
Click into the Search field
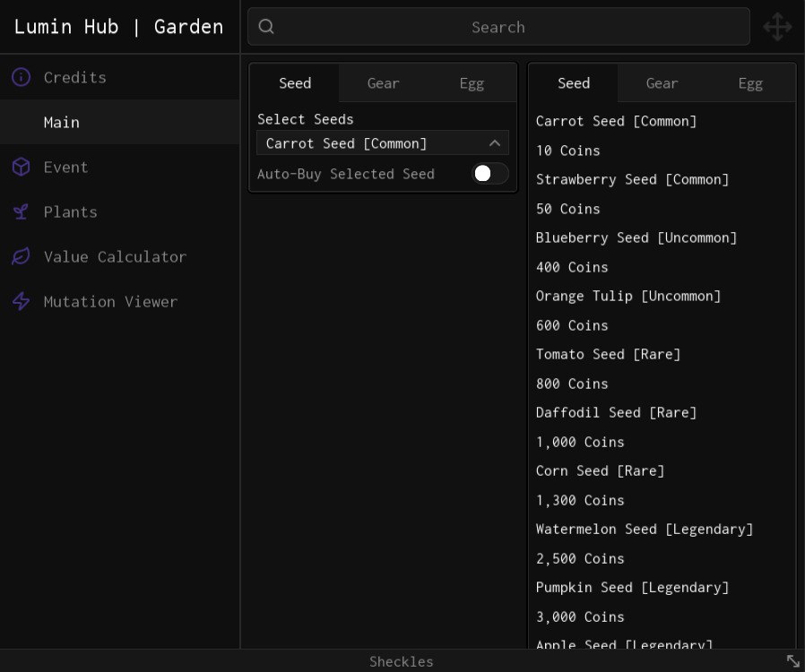point(498,27)
